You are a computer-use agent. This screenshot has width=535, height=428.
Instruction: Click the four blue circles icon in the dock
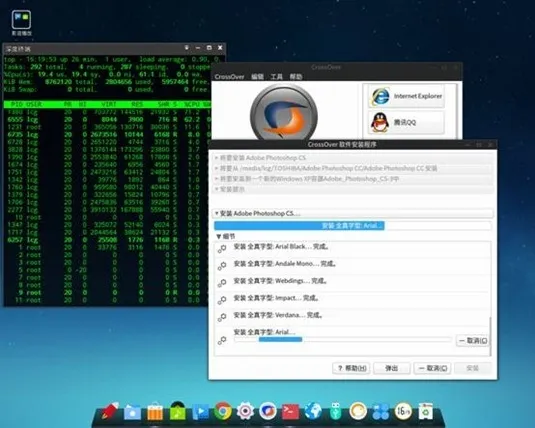380,412
